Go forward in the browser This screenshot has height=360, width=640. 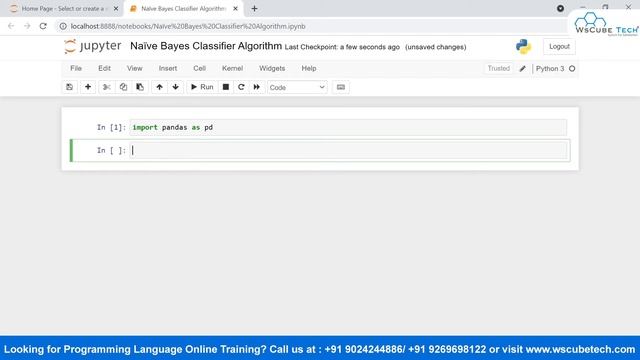tap(27, 26)
